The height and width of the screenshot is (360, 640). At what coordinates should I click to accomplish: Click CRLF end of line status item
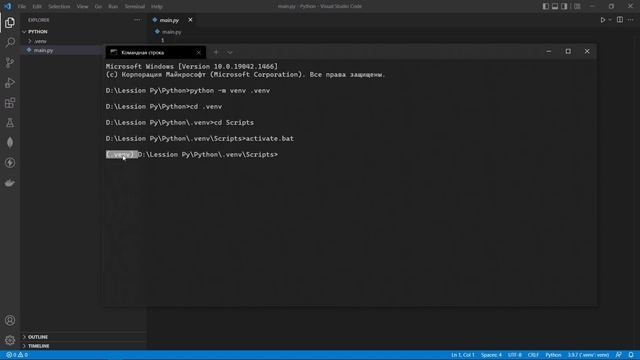click(533, 355)
